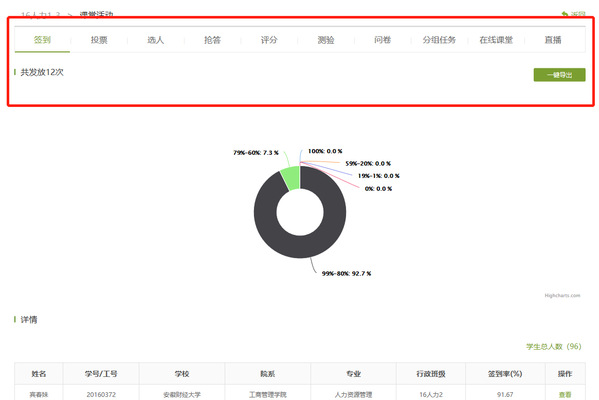The image size is (599, 400).
Task: Click the 学生总人数 (96) label
Action: [554, 347]
